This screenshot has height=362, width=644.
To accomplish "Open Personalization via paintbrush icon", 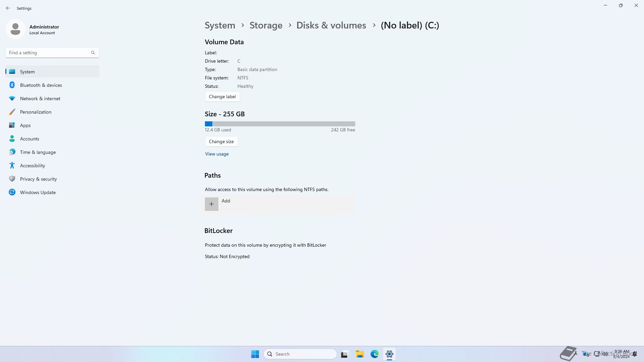I will pos(12,112).
